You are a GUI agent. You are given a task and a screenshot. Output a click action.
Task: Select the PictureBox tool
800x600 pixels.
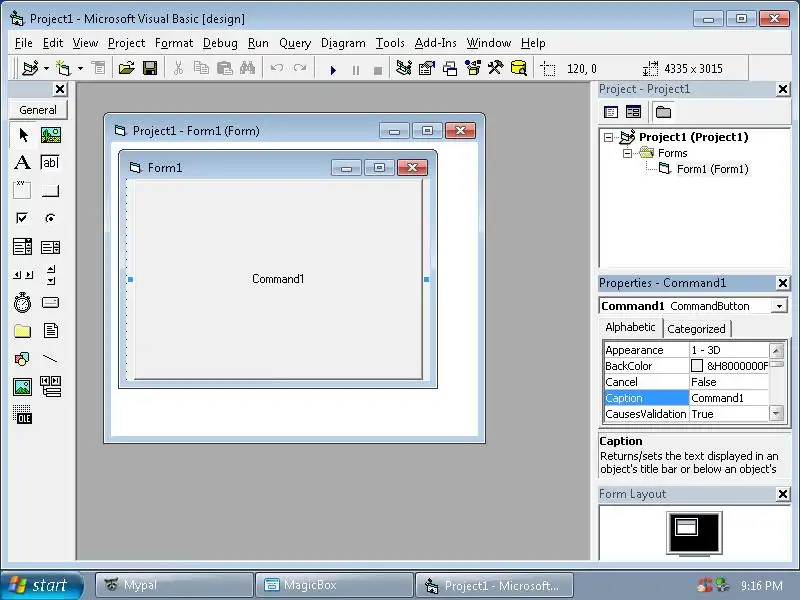pyautogui.click(x=51, y=135)
